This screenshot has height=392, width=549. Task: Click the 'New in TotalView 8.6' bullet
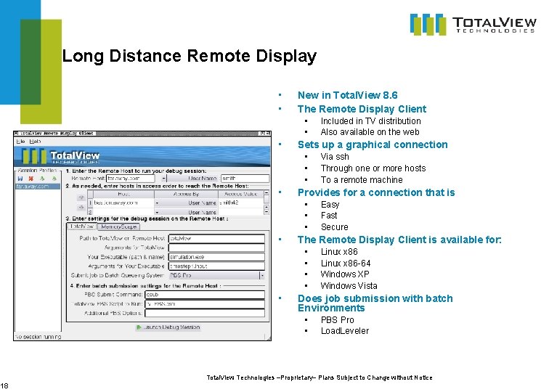347,95
